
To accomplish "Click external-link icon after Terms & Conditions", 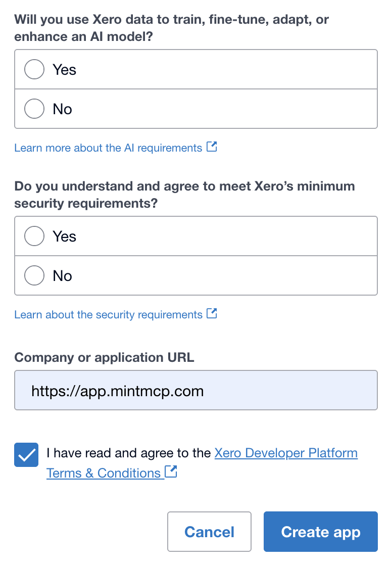I will tap(171, 471).
